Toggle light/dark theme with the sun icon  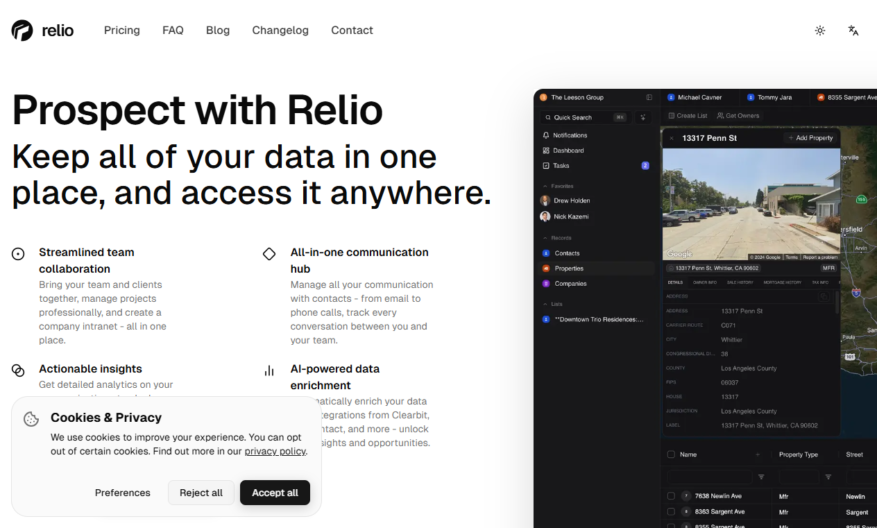pyautogui.click(x=820, y=31)
